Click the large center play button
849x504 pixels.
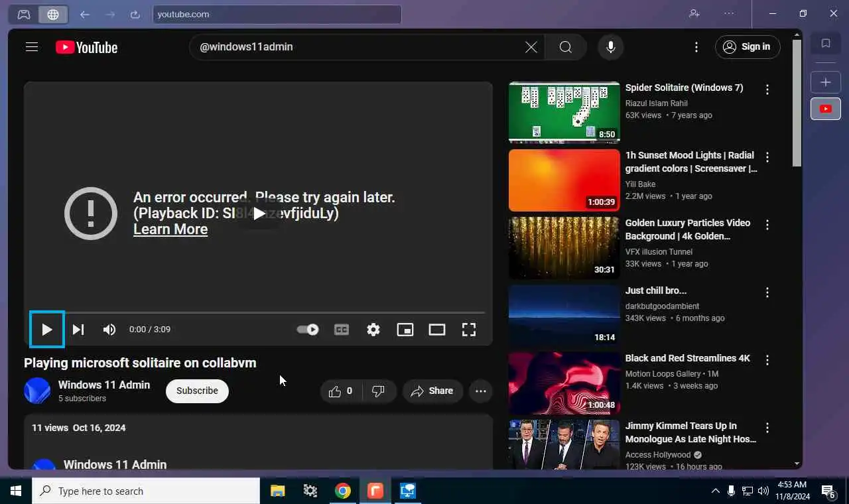tap(259, 214)
